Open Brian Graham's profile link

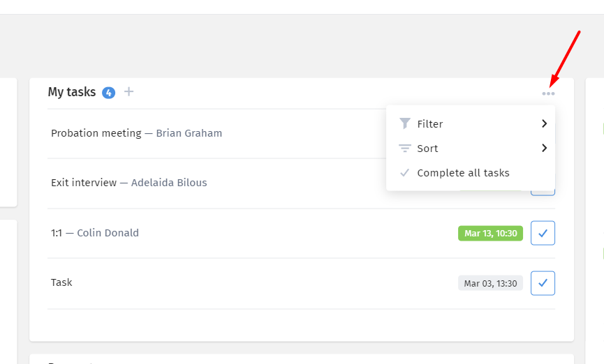coord(189,133)
